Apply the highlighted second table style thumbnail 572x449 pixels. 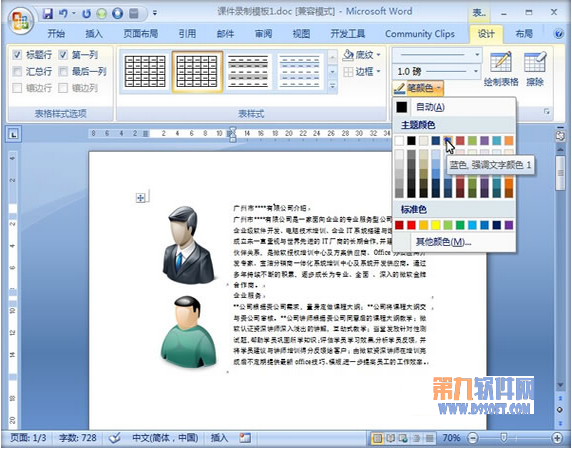coord(197,71)
